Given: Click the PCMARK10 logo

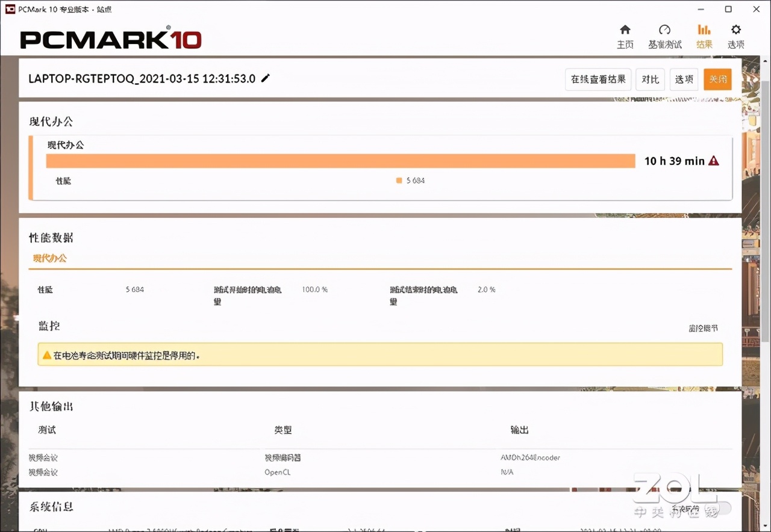Looking at the screenshot, I should pos(111,39).
